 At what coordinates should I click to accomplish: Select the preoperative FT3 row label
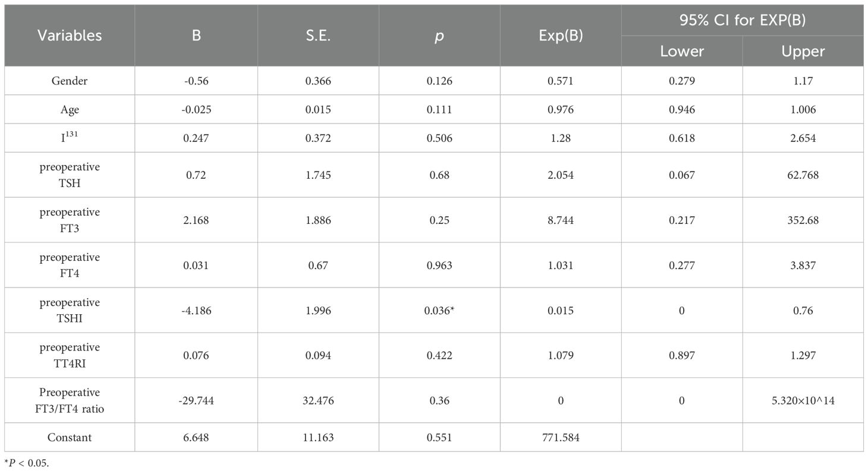[70, 220]
